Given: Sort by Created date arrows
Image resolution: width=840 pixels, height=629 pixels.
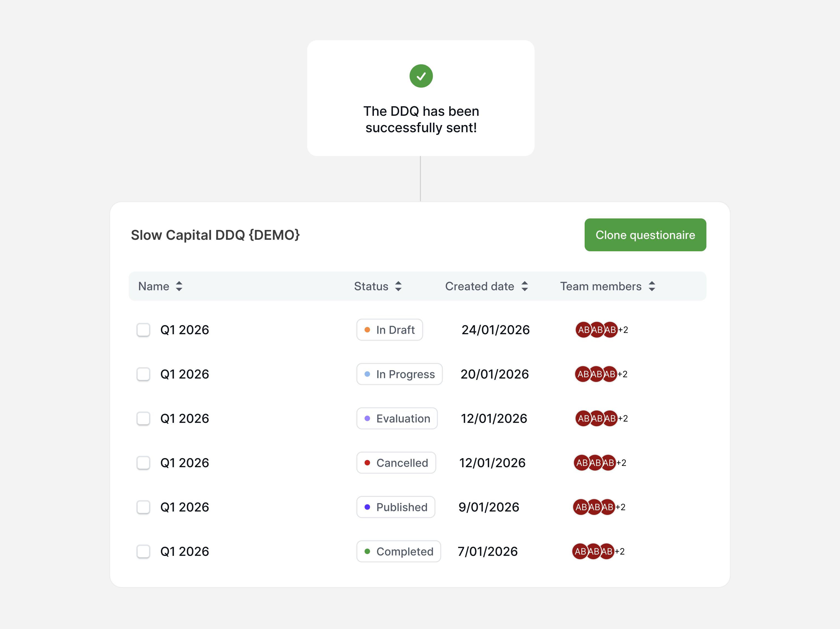Looking at the screenshot, I should pyautogui.click(x=524, y=286).
